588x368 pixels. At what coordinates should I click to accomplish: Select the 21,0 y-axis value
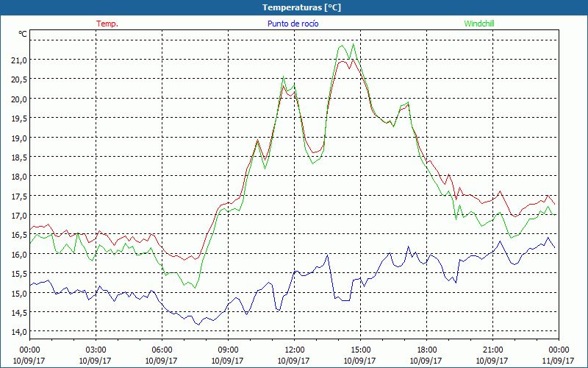[20, 60]
